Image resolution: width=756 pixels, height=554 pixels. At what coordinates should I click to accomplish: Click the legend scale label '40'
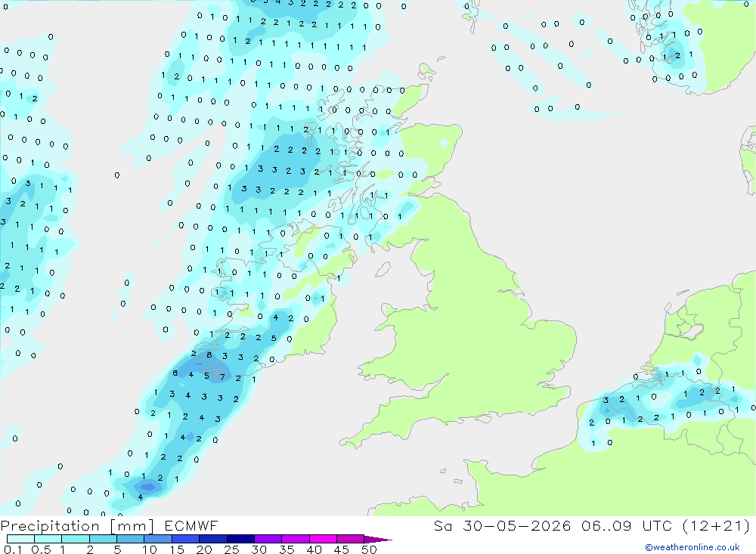[314, 549]
